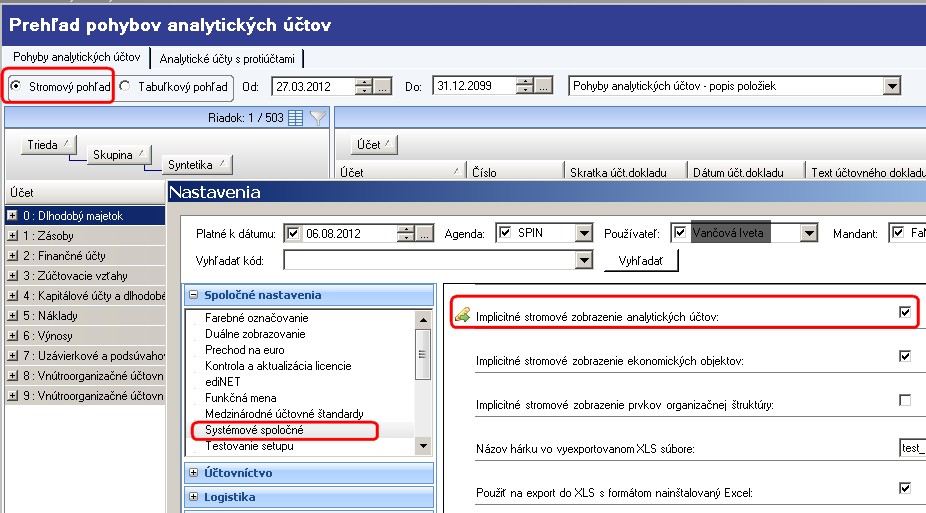Click the Trieda grouping button

tap(48, 145)
